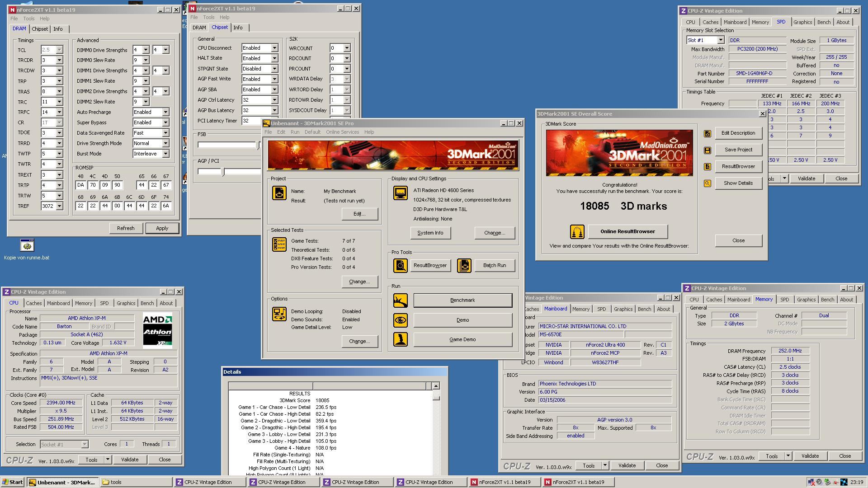Image resolution: width=868 pixels, height=488 pixels.
Task: Open Auto Precharge dropdown
Action: pos(165,112)
